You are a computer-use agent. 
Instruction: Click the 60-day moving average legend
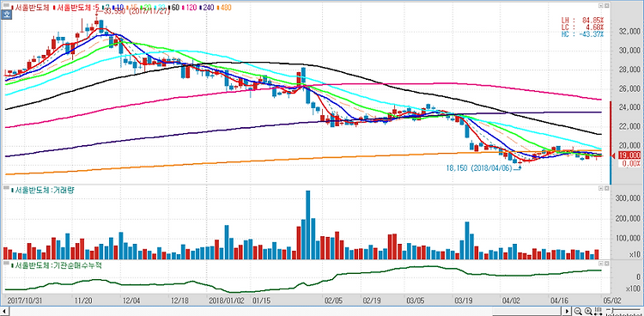[174, 7]
